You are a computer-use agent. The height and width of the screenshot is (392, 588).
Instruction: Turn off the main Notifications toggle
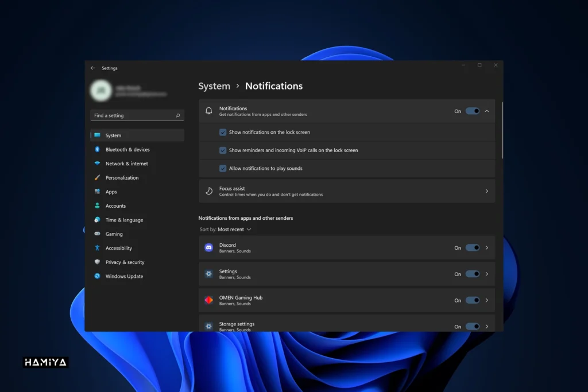pos(472,111)
